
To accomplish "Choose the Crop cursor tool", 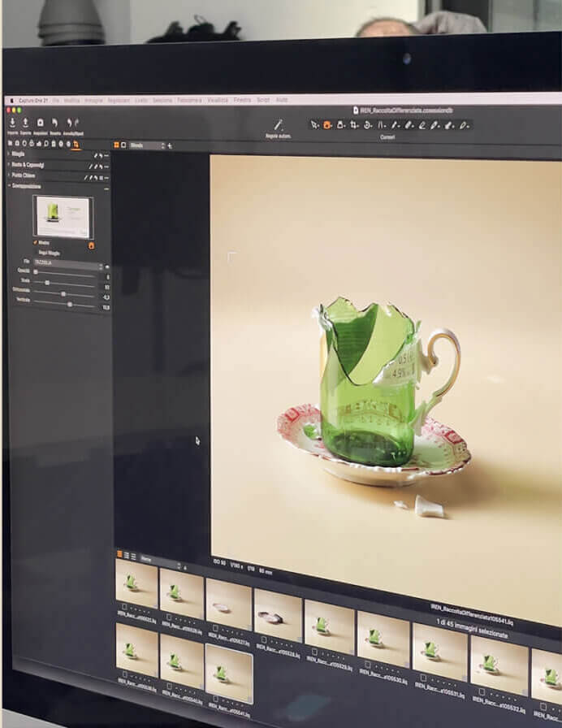I will (x=354, y=125).
